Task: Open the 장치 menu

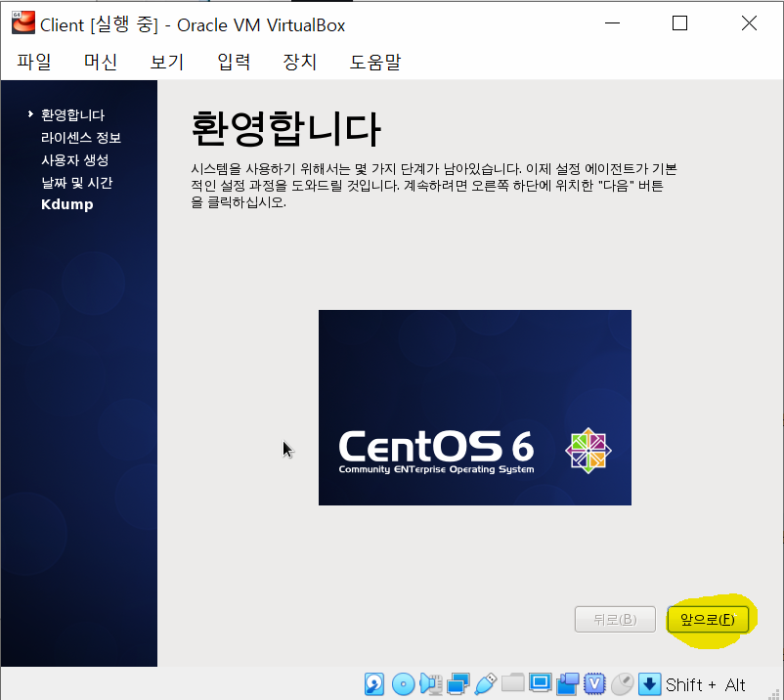Action: [299, 62]
